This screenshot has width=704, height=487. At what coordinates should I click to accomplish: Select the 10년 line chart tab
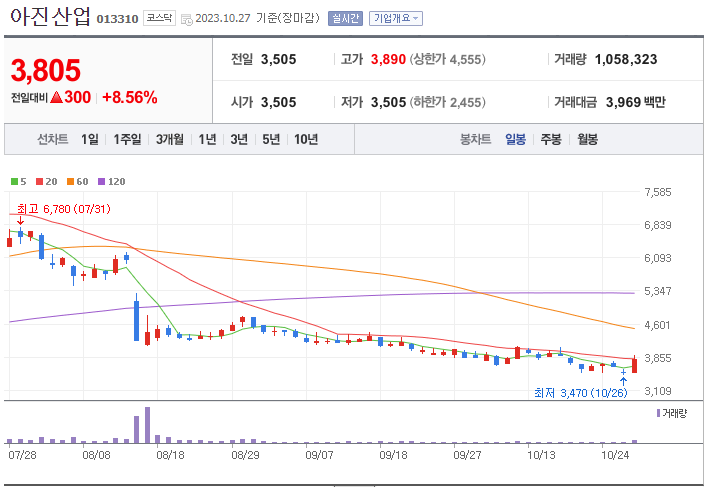pyautogui.click(x=306, y=139)
